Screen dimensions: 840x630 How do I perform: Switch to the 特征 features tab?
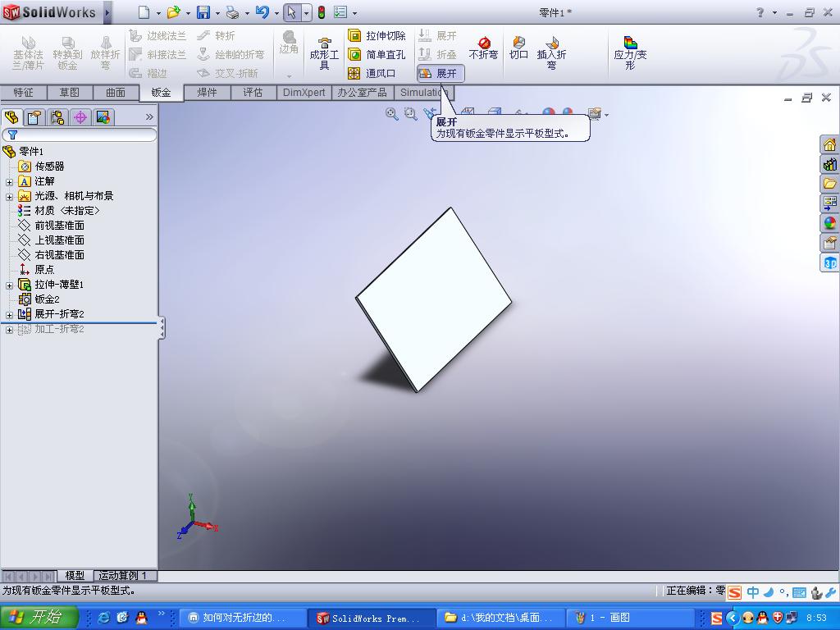[24, 93]
